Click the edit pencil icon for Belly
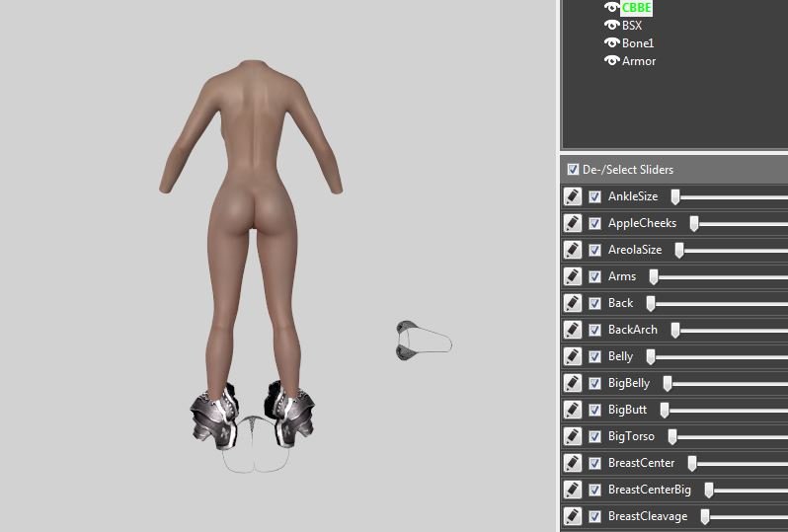788x532 pixels. 573,356
